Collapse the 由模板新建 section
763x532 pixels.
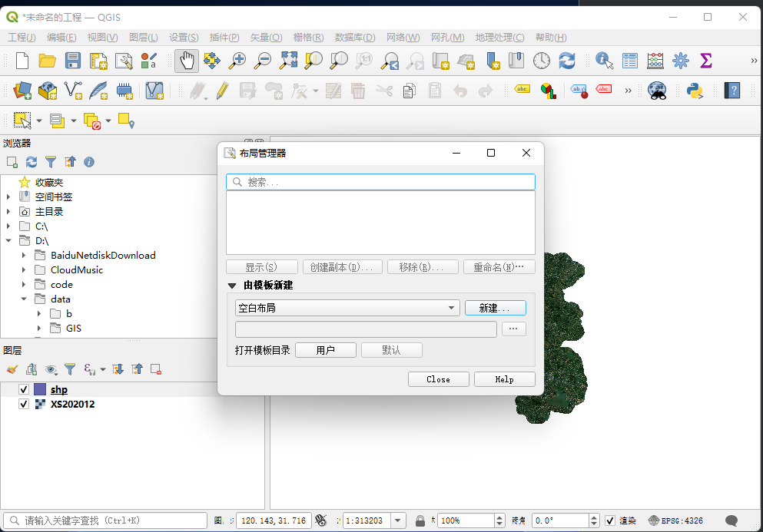[x=232, y=286]
